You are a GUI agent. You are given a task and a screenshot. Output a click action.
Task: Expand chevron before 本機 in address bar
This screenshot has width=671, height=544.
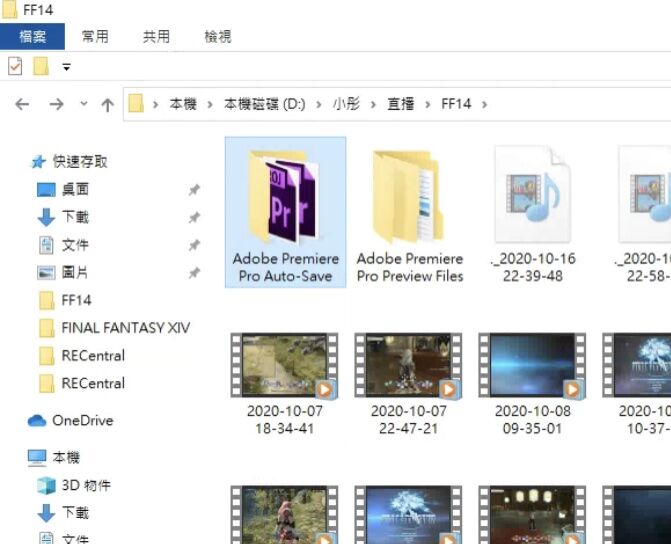click(155, 104)
